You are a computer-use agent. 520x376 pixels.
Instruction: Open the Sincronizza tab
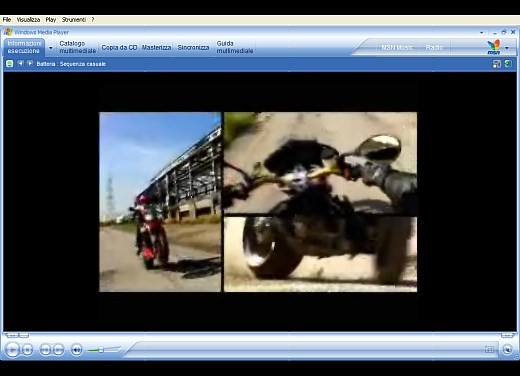pyautogui.click(x=193, y=47)
